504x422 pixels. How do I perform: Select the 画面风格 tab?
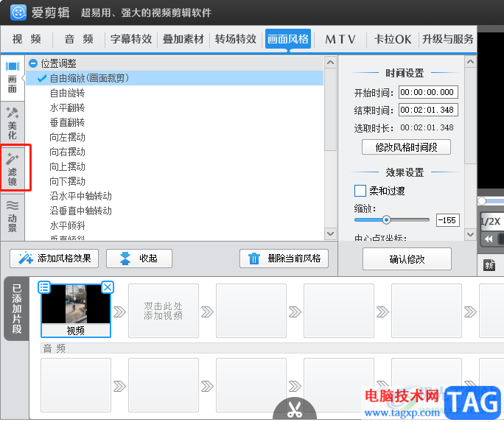288,39
